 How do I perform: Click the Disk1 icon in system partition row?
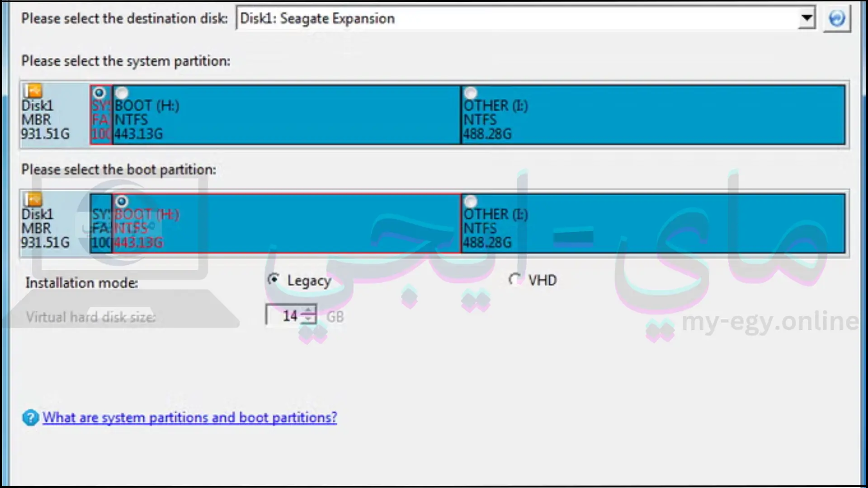33,91
